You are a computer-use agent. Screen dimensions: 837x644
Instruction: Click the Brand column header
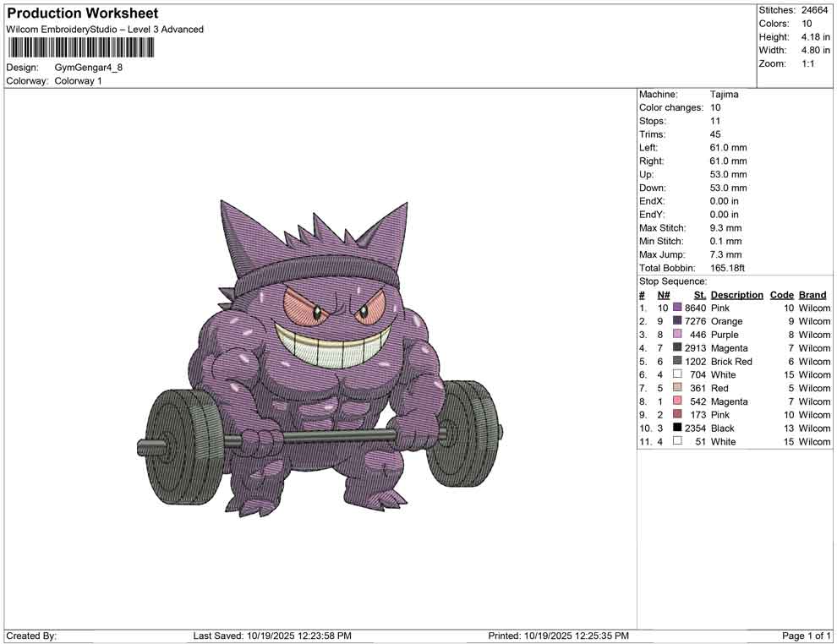coord(812,295)
